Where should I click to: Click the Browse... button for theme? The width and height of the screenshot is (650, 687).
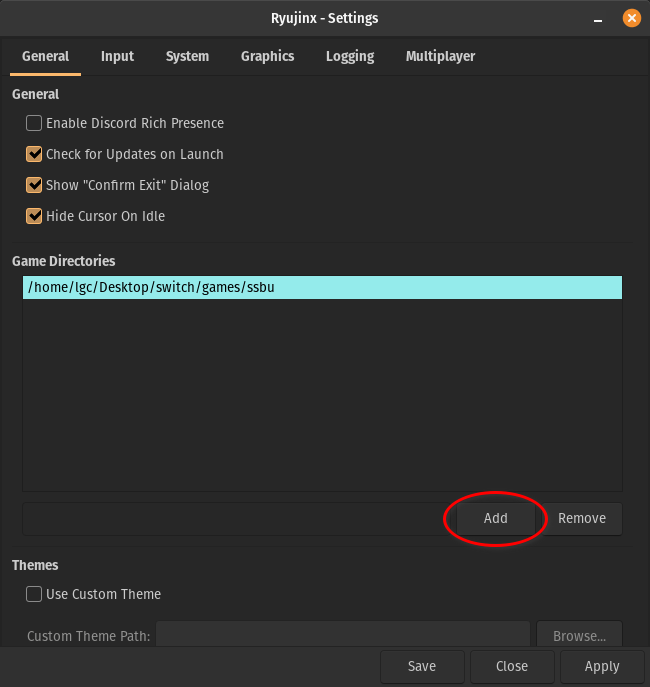(579, 635)
